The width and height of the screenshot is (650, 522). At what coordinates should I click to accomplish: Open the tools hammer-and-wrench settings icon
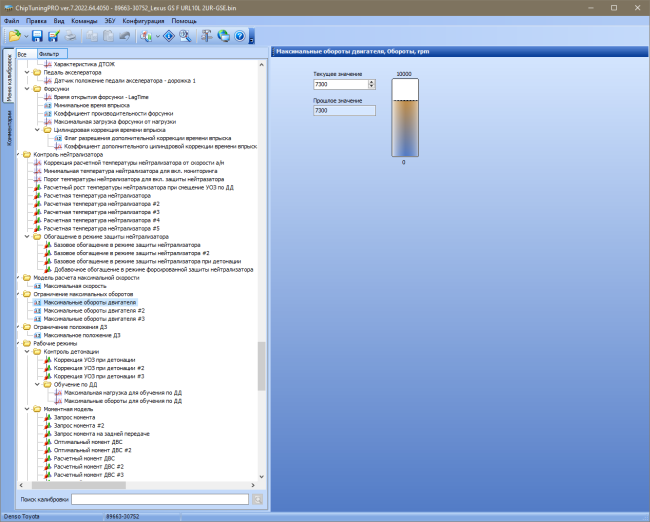tap(206, 36)
